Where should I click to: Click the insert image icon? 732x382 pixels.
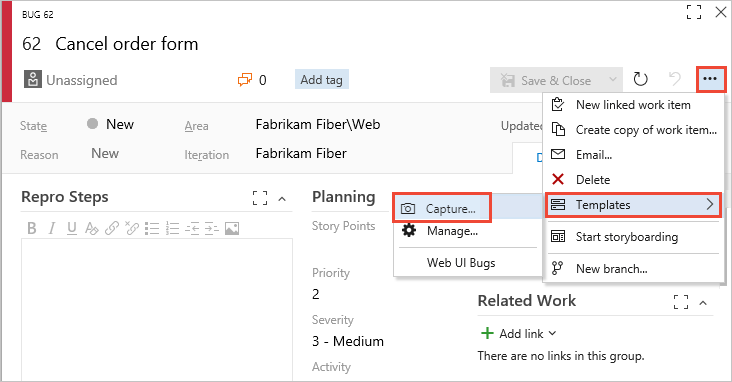click(232, 228)
